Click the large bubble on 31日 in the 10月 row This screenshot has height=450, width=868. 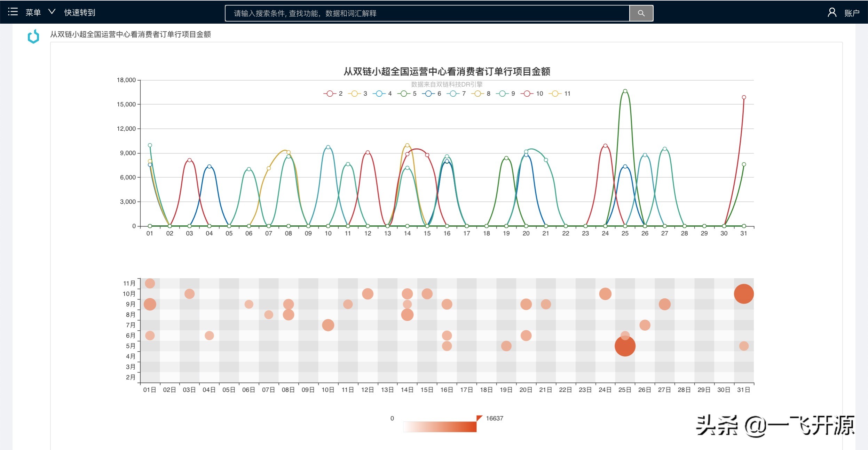click(x=744, y=294)
